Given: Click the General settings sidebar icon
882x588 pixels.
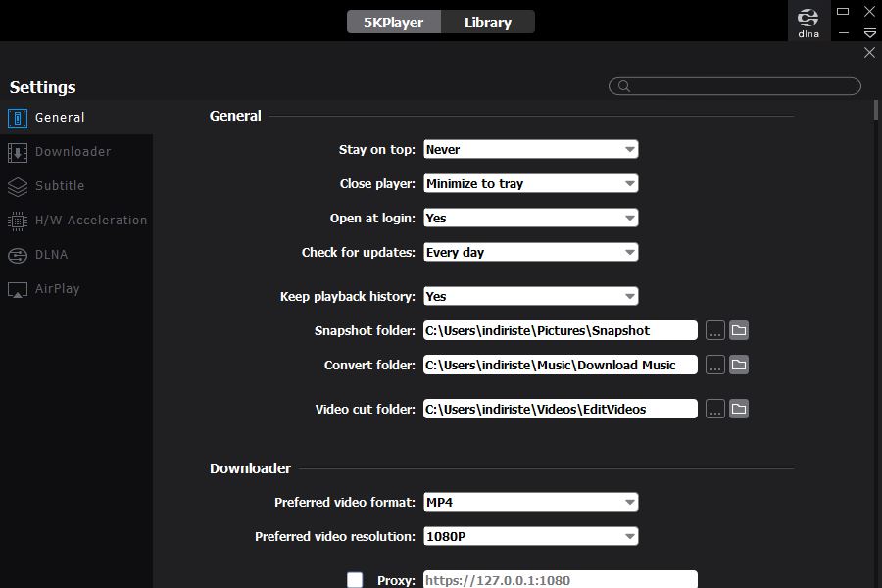Looking at the screenshot, I should 18,119.
